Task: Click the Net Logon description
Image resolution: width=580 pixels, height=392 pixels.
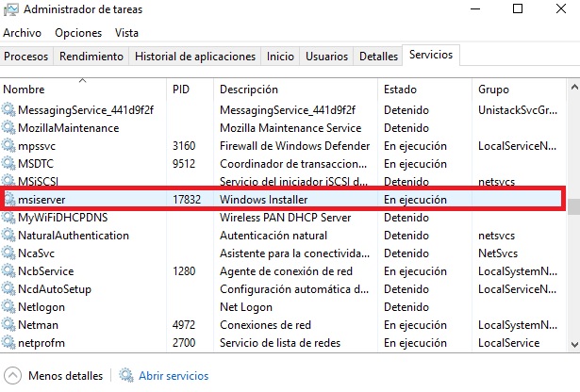Action: [x=246, y=307]
